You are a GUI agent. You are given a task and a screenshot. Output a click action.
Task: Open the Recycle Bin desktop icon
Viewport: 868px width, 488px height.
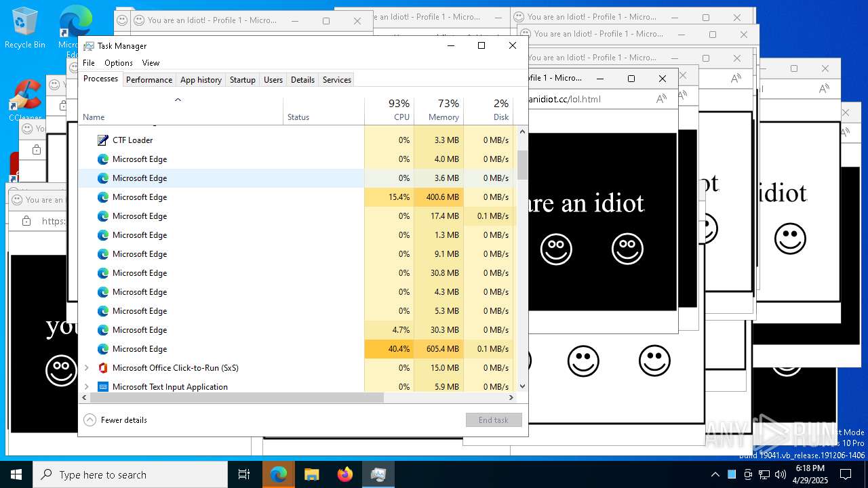coord(25,28)
